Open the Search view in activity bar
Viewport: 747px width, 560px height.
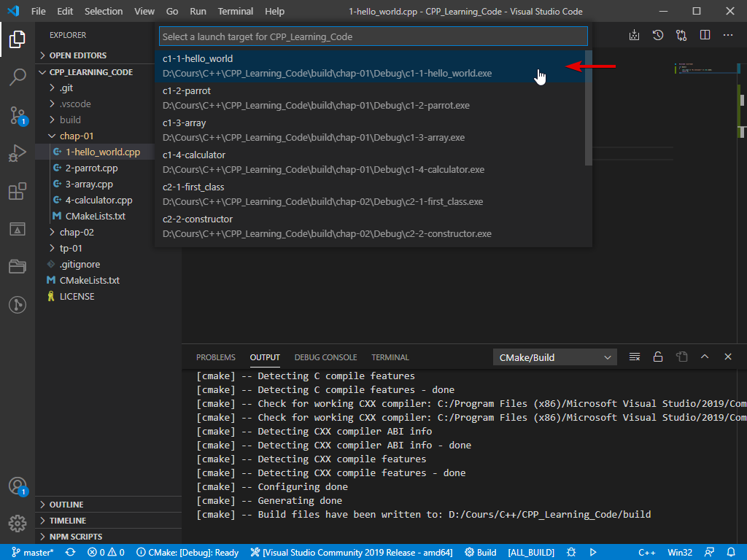point(18,77)
